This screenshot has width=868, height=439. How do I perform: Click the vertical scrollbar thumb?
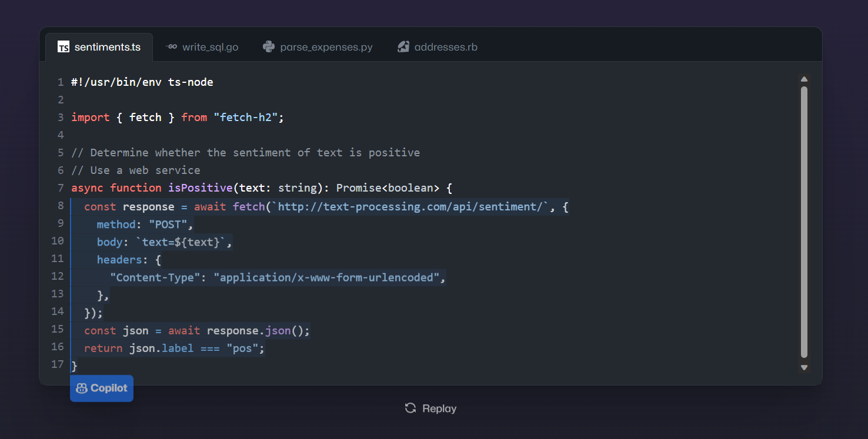pyautogui.click(x=804, y=222)
